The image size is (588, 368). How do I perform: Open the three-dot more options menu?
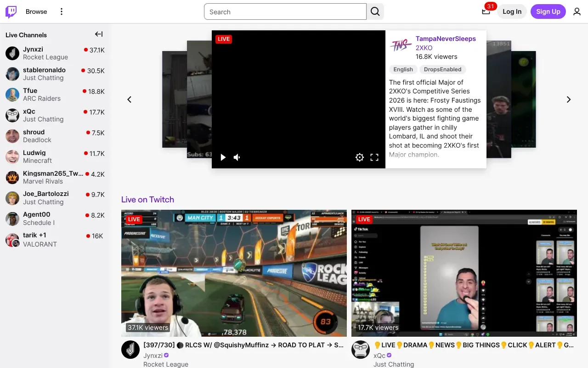[x=61, y=11]
